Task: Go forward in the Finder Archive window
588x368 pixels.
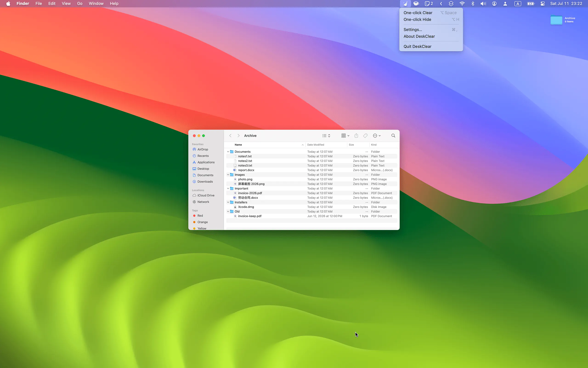Action: pos(238,135)
